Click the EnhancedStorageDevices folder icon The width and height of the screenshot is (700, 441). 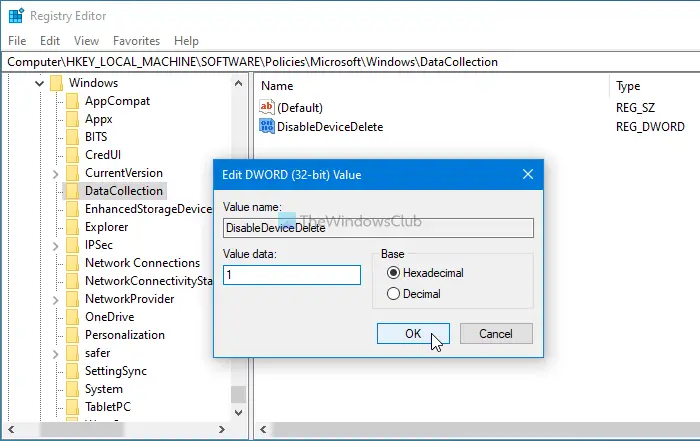pyautogui.click(x=72, y=209)
